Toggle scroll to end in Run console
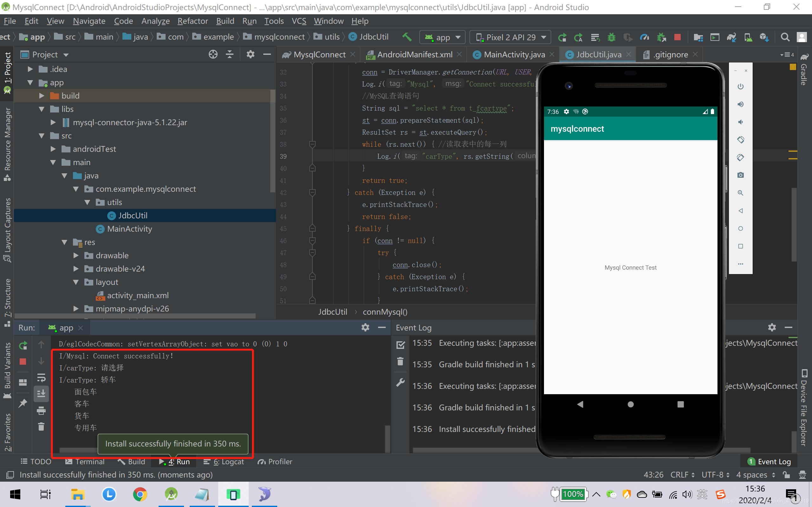The image size is (812, 507). (x=41, y=393)
